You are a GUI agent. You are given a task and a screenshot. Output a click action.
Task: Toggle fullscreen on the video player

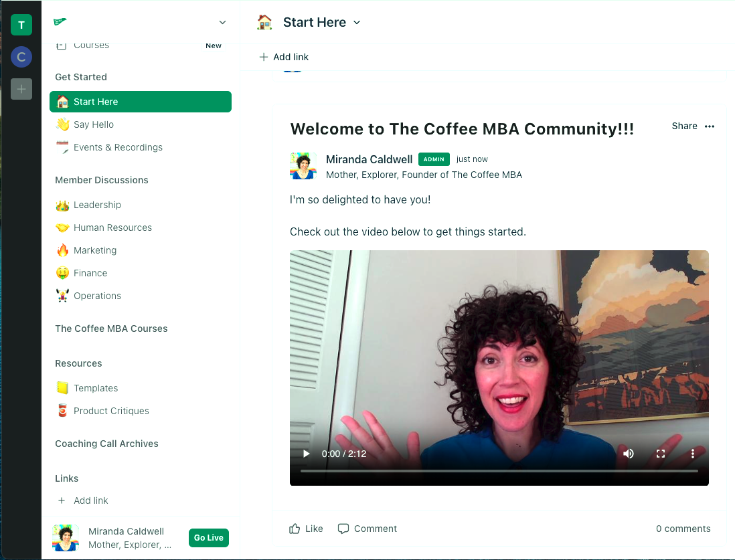pos(661,454)
